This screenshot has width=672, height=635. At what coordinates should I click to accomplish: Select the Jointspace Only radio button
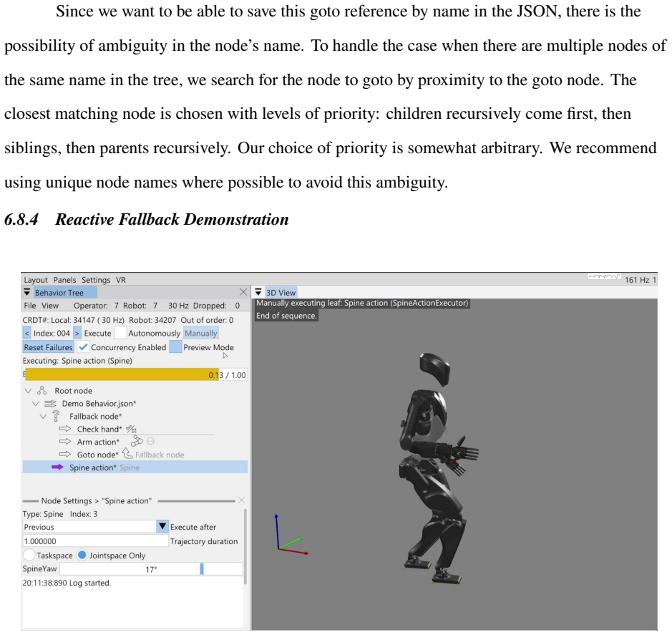(82, 556)
